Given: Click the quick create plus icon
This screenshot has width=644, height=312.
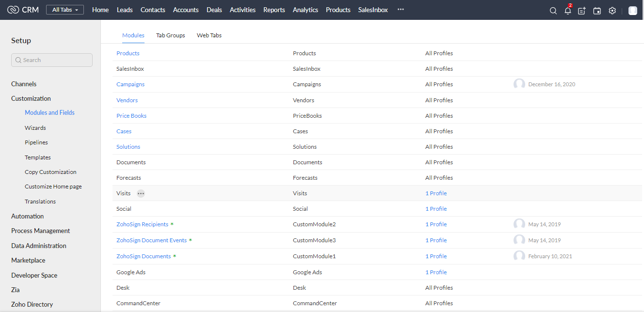Looking at the screenshot, I should coord(582,11).
